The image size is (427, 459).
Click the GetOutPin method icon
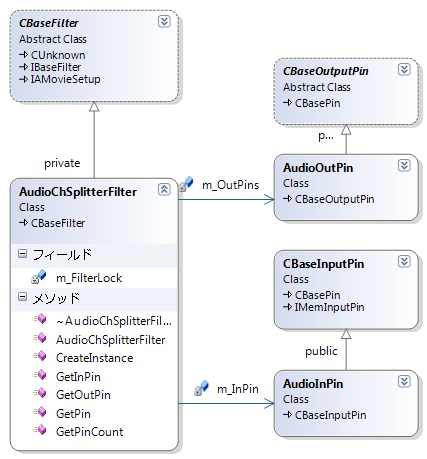(40, 393)
